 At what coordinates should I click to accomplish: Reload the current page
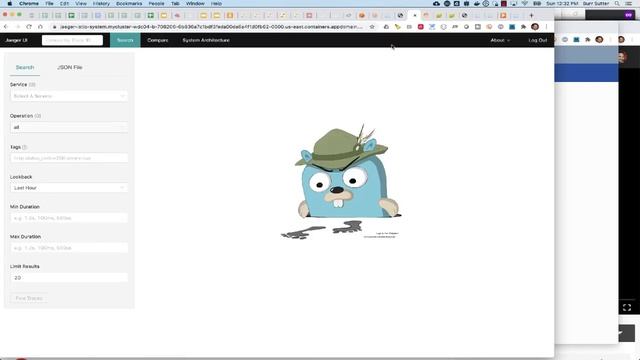[29, 27]
